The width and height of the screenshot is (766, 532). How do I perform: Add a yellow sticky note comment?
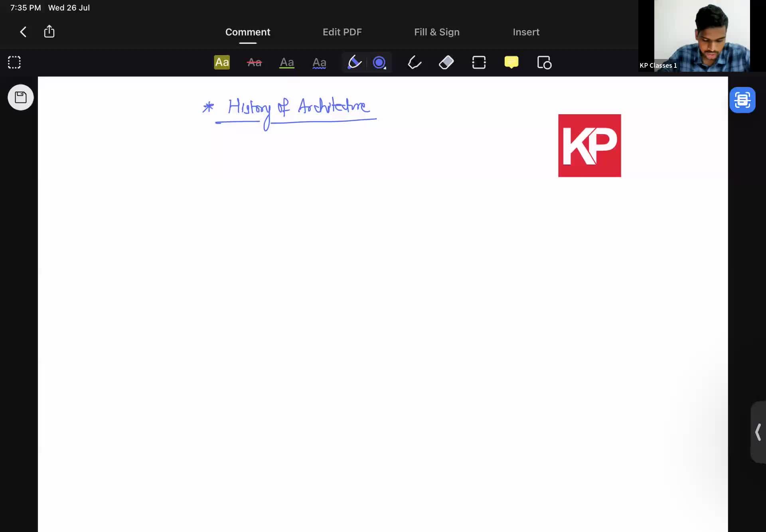511,62
